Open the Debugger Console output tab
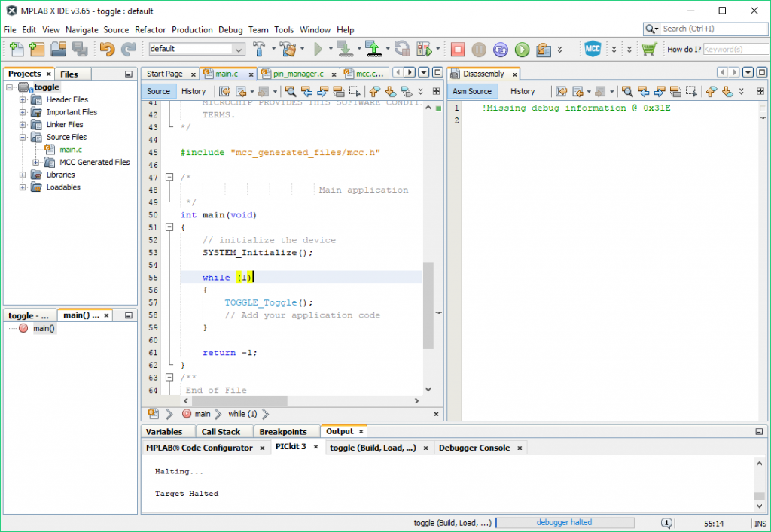This screenshot has height=532, width=771. (474, 448)
